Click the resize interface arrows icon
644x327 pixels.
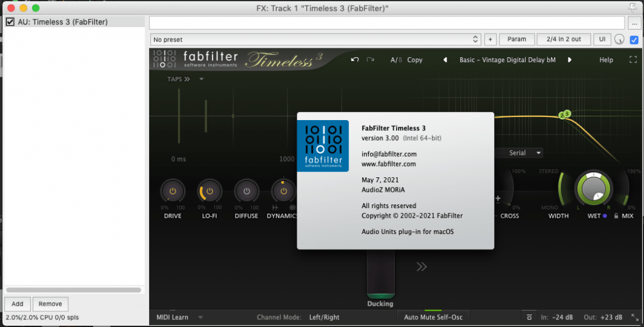pyautogui.click(x=635, y=317)
